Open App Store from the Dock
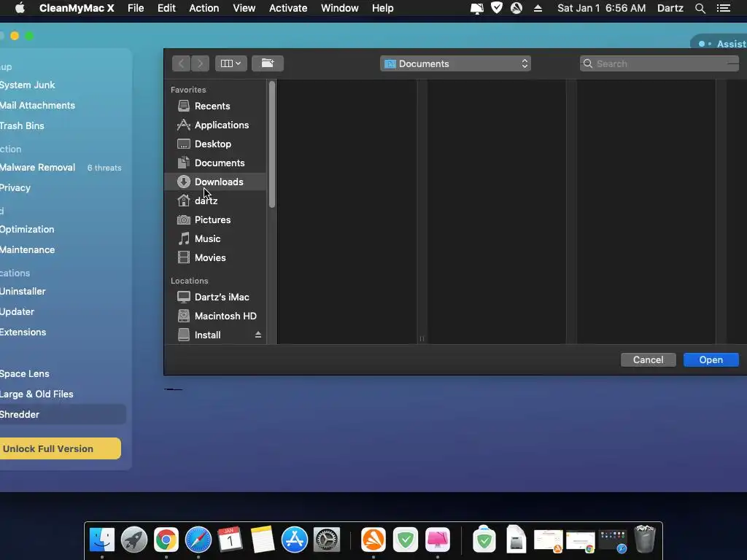The height and width of the screenshot is (560, 747). pos(295,540)
